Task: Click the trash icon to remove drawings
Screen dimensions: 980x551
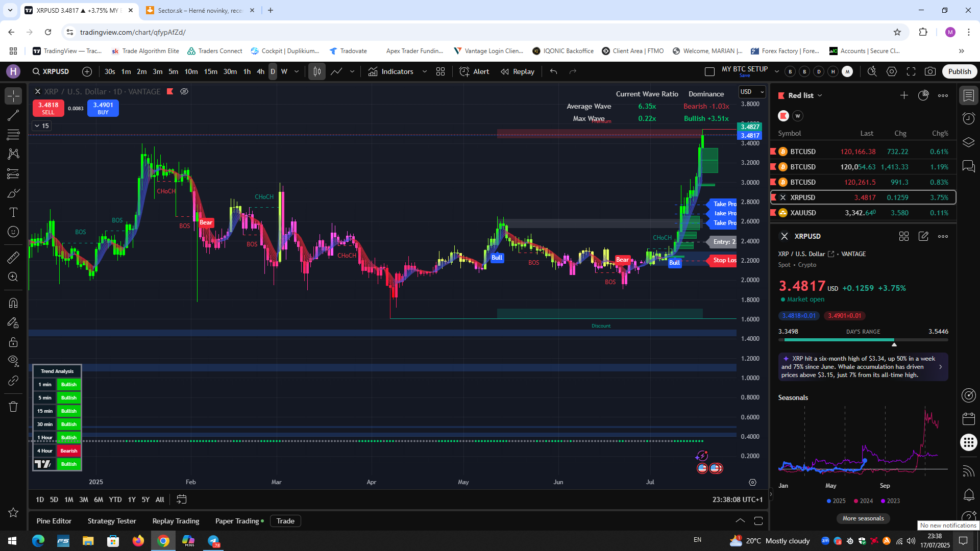Action: coord(13,407)
